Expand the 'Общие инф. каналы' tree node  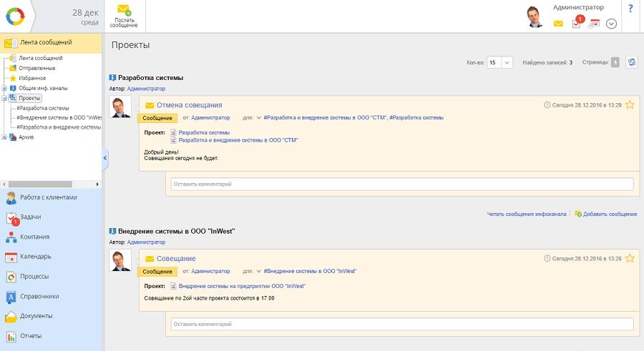(x=4, y=88)
